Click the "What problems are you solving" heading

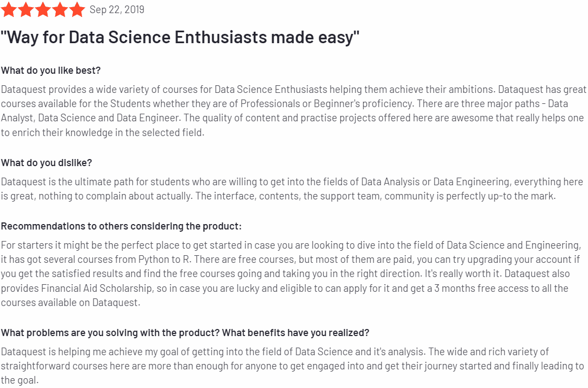coord(185,333)
